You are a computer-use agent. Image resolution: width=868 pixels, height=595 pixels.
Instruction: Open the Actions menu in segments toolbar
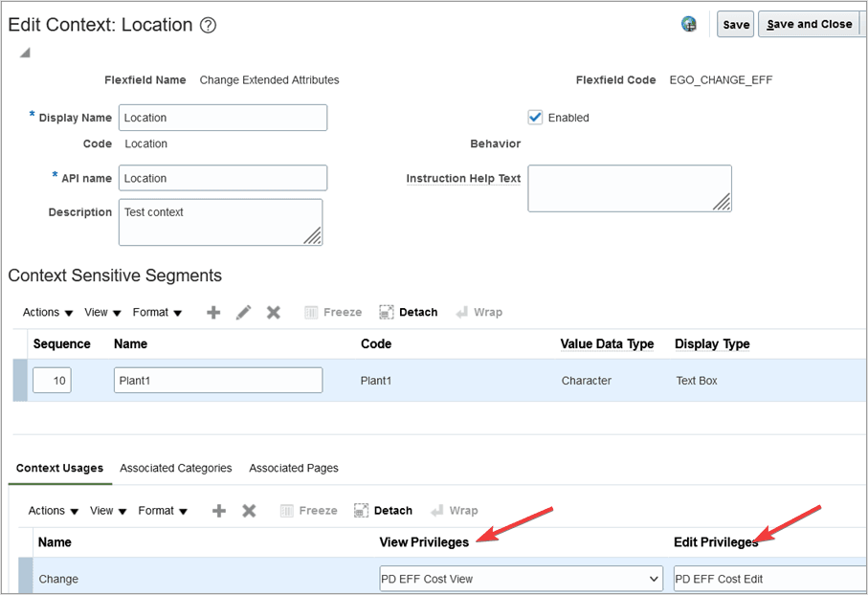click(46, 312)
